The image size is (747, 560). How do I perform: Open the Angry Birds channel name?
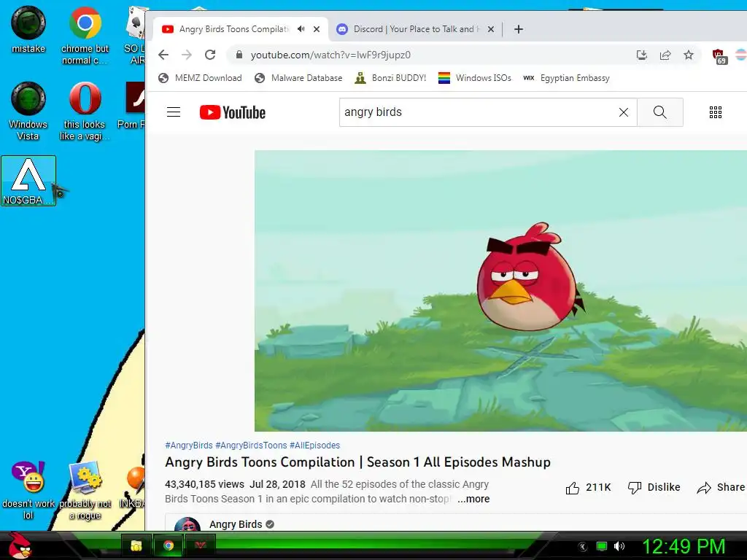pos(236,524)
